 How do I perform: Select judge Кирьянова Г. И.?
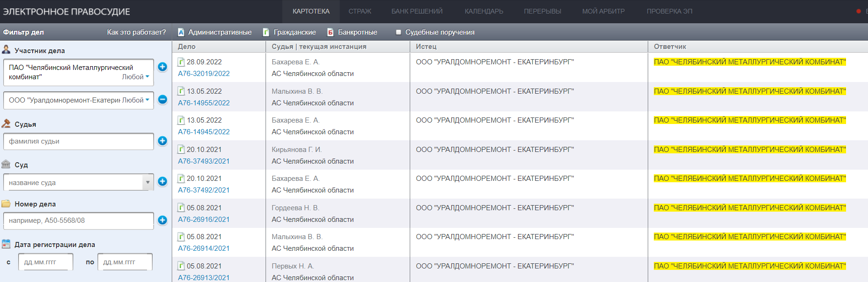[297, 150]
